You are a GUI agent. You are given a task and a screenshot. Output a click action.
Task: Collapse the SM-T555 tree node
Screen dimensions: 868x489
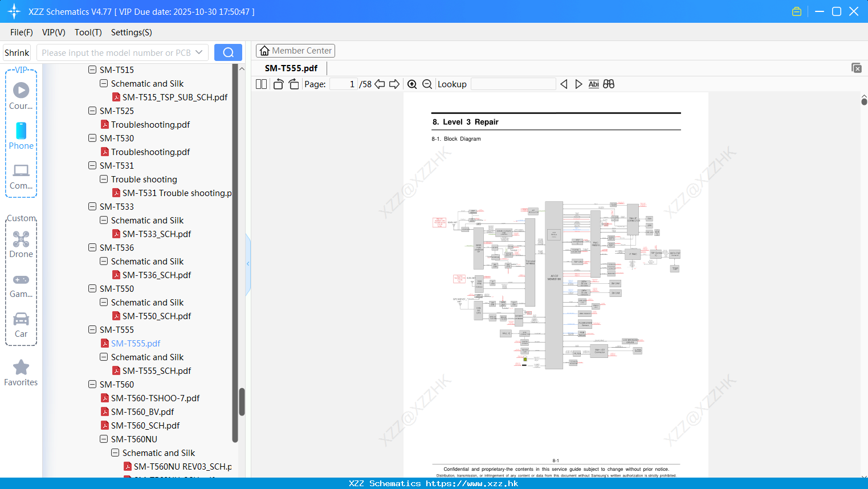click(92, 329)
